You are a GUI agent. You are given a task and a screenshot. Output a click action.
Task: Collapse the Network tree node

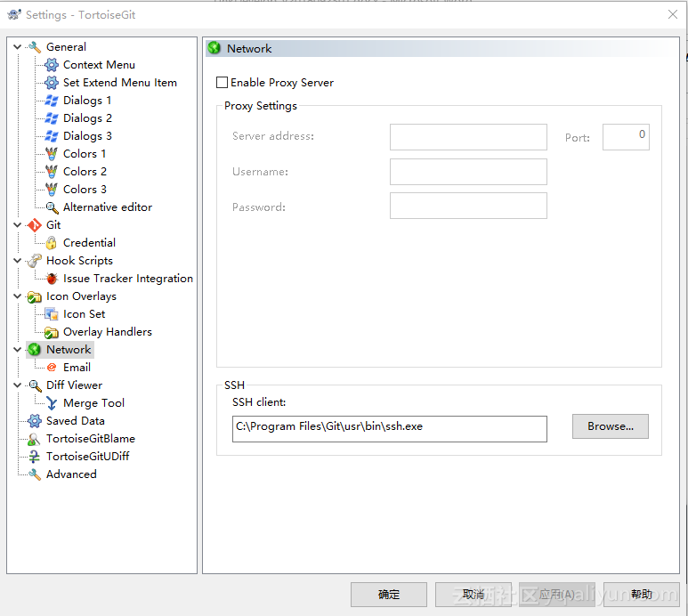[x=17, y=350]
